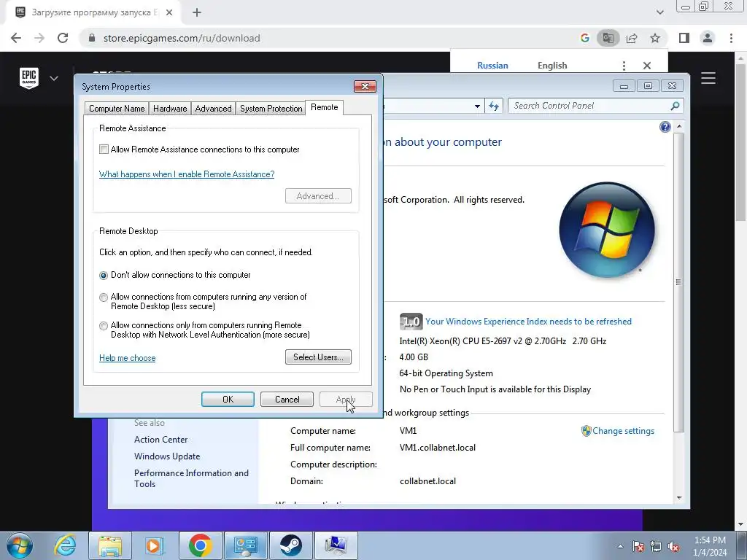747x560 pixels.
Task: Click the Epic Games logo
Action: point(29,78)
